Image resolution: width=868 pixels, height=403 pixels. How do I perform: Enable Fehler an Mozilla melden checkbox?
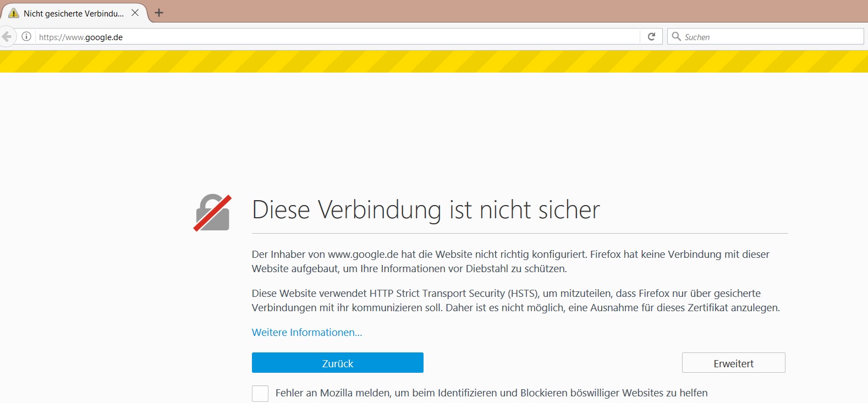coord(260,393)
